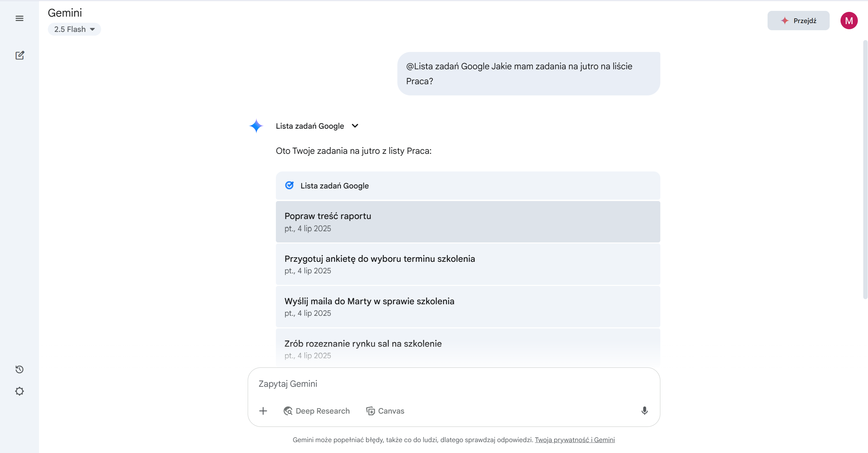The image size is (868, 453).
Task: Click the vertical page scrollbar
Action: 865,170
